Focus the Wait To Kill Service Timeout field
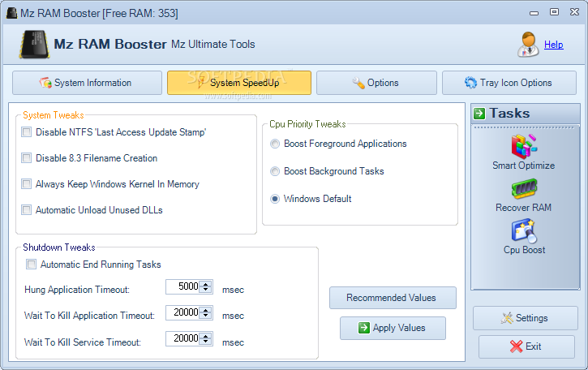The height and width of the screenshot is (370, 588). point(183,339)
